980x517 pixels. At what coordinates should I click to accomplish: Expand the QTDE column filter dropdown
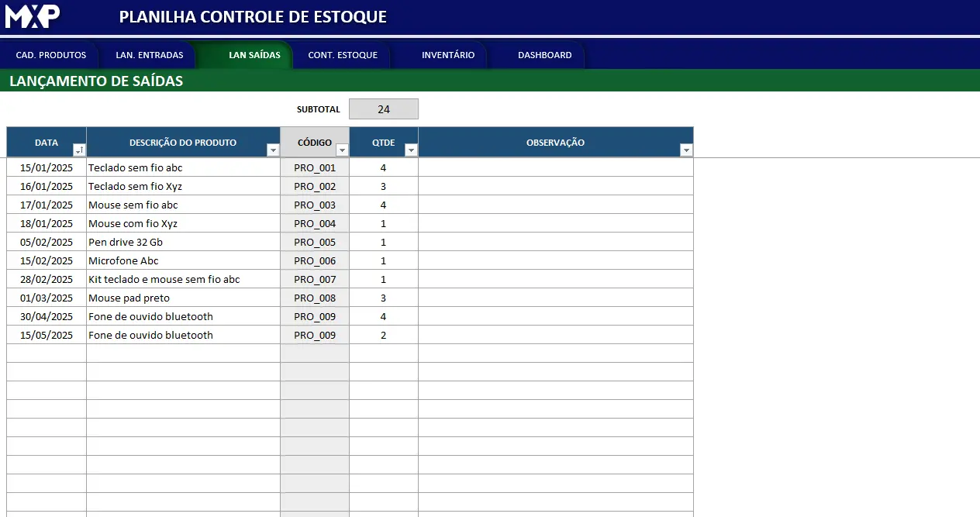411,150
